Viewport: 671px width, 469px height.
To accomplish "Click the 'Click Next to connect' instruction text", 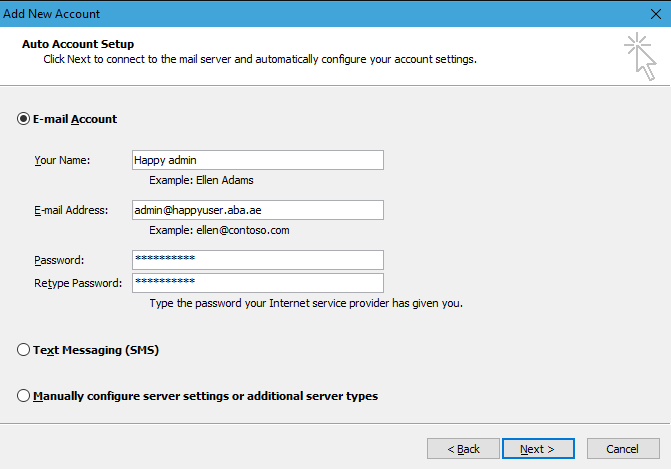I will pyautogui.click(x=260, y=59).
